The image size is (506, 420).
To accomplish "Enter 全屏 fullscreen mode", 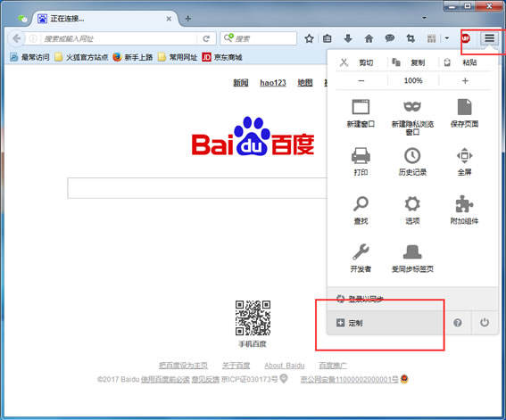I will click(x=464, y=161).
